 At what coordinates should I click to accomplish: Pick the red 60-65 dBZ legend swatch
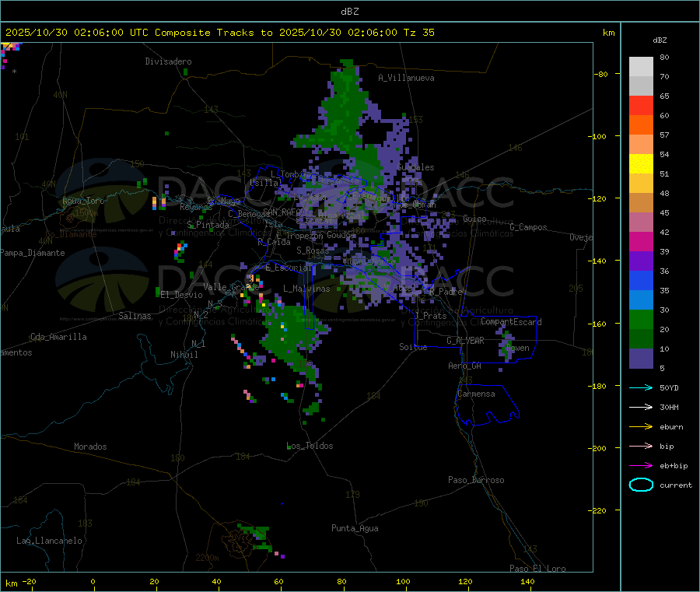641,105
